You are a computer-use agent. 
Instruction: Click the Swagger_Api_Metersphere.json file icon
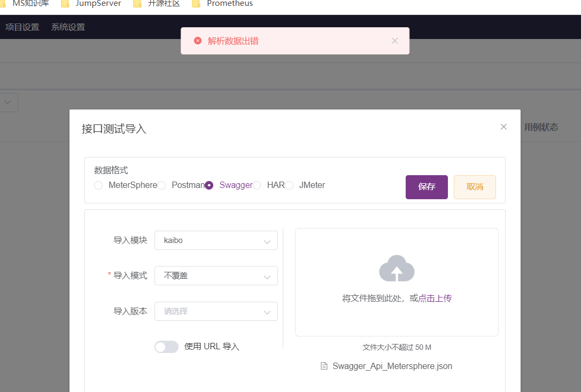[x=324, y=366]
